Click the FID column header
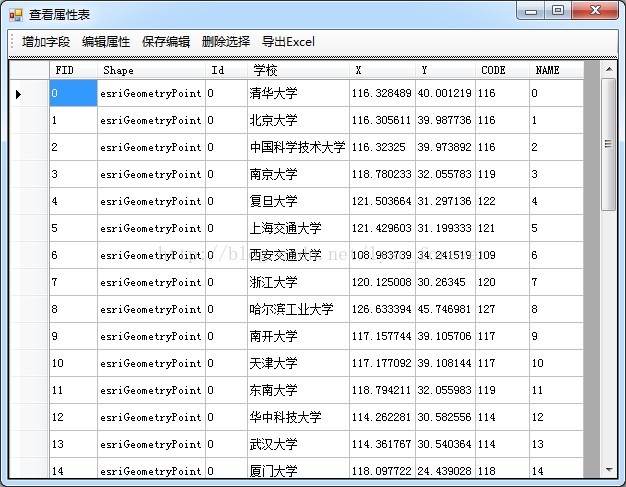The height and width of the screenshot is (487, 626). tap(73, 70)
